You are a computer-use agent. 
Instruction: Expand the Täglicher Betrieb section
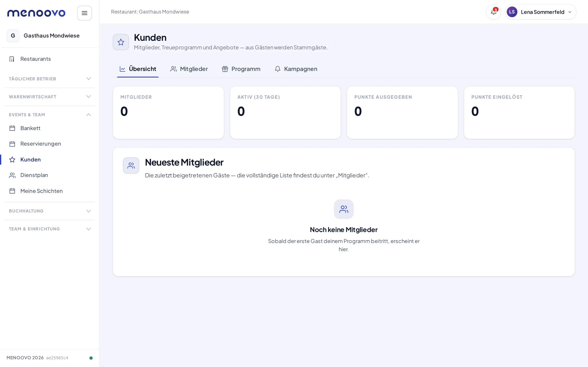coord(50,79)
